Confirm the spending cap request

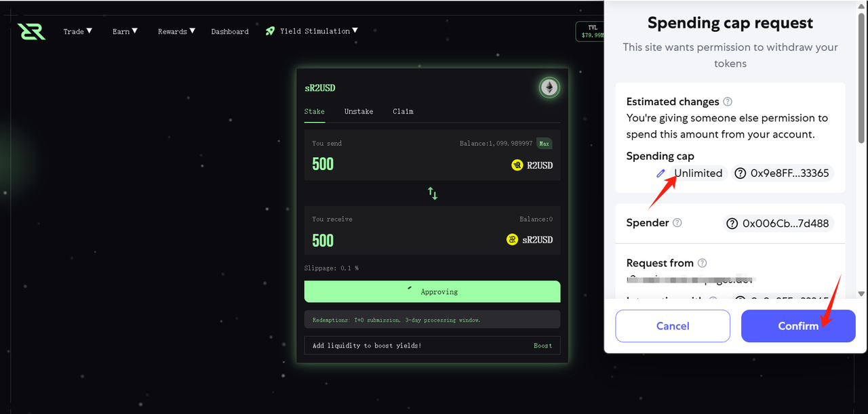798,326
